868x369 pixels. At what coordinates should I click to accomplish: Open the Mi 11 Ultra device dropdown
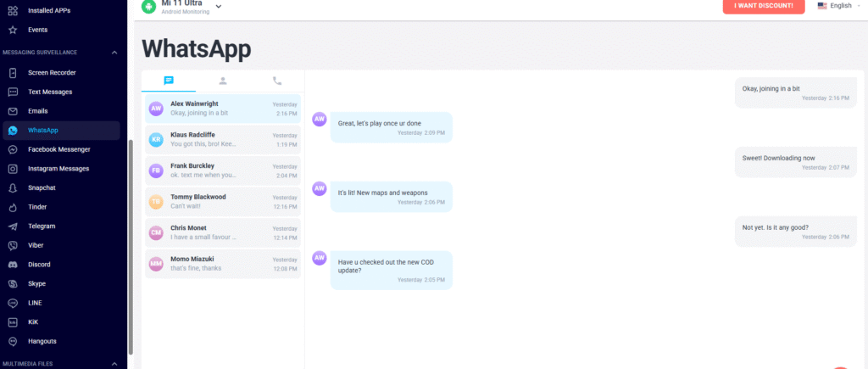pyautogui.click(x=219, y=7)
